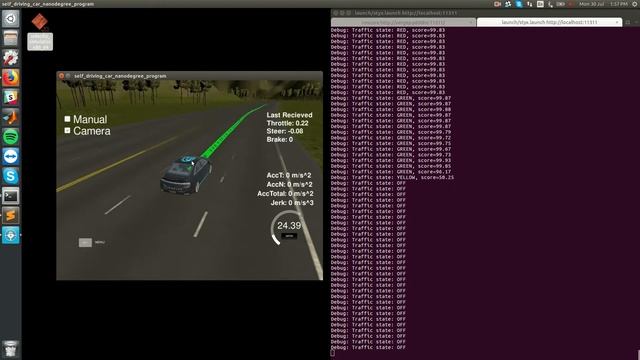
Task: Click the Jerk: 0 m/s^3 readout
Action: pyautogui.click(x=292, y=202)
